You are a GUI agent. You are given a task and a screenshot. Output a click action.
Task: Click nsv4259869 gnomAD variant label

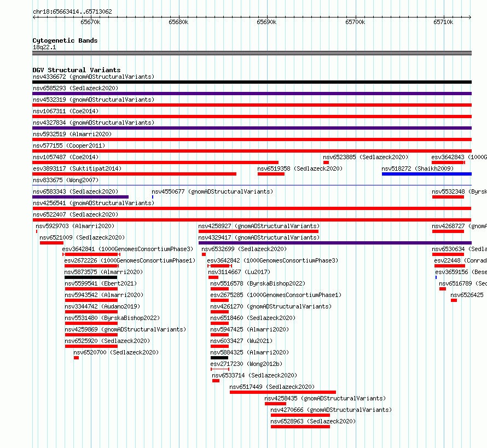pyautogui.click(x=125, y=329)
